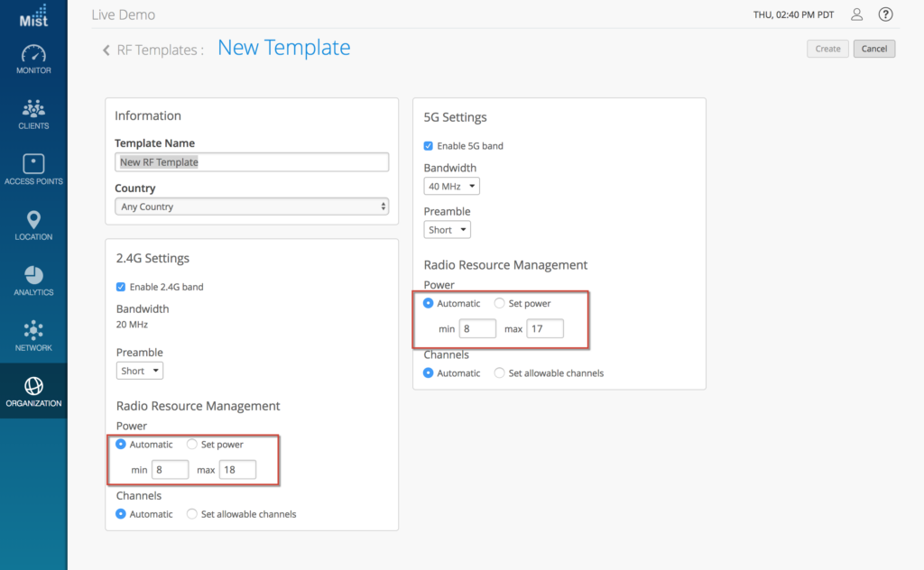The height and width of the screenshot is (570, 924).
Task: Go to the Clients icon
Action: (33, 109)
